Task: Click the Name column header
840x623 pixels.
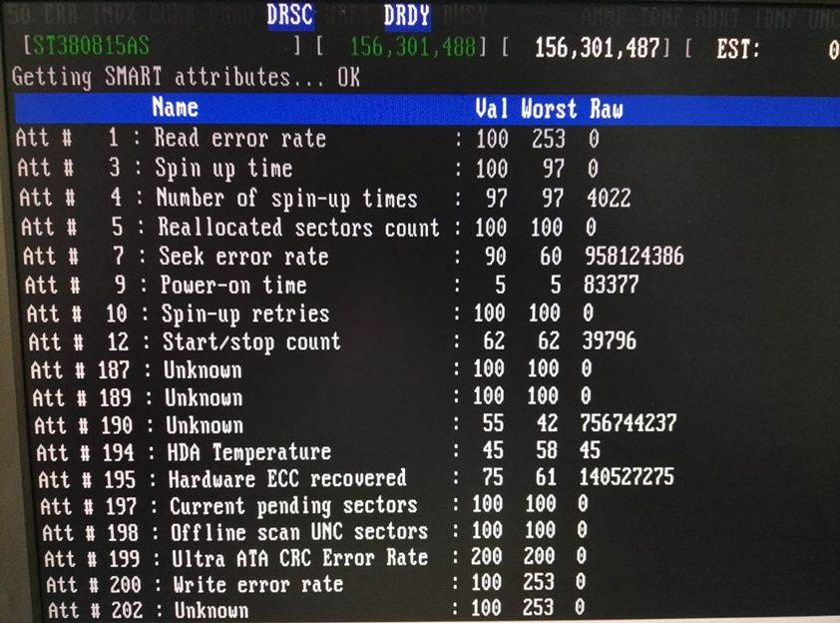Action: pos(176,107)
